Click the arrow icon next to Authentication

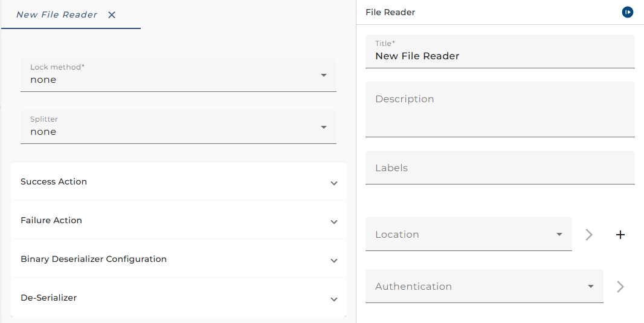click(620, 286)
